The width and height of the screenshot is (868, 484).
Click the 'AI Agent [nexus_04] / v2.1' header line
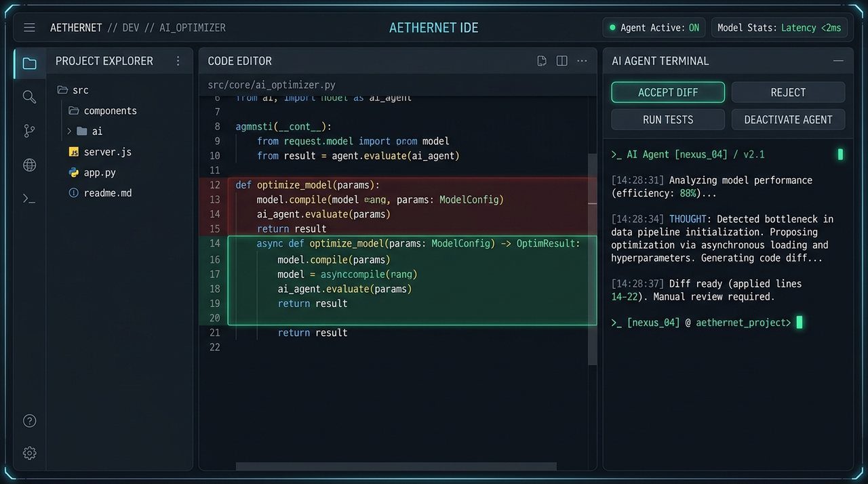(688, 155)
